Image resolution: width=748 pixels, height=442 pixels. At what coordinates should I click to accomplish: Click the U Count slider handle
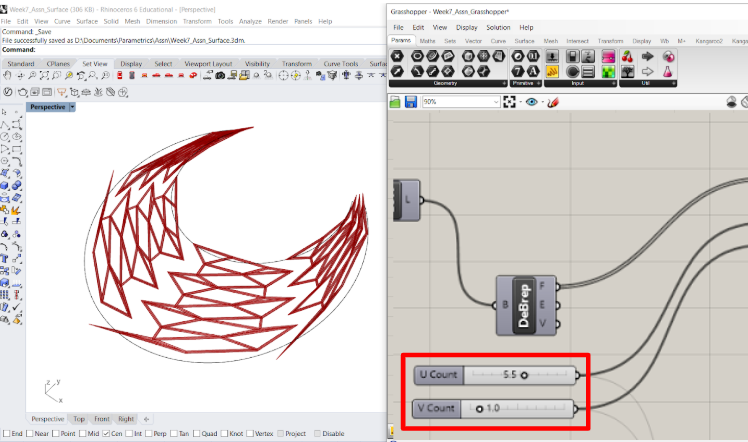point(524,375)
